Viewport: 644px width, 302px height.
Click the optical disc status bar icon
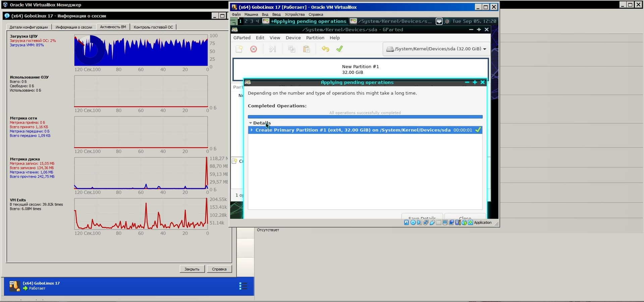pyautogui.click(x=413, y=222)
